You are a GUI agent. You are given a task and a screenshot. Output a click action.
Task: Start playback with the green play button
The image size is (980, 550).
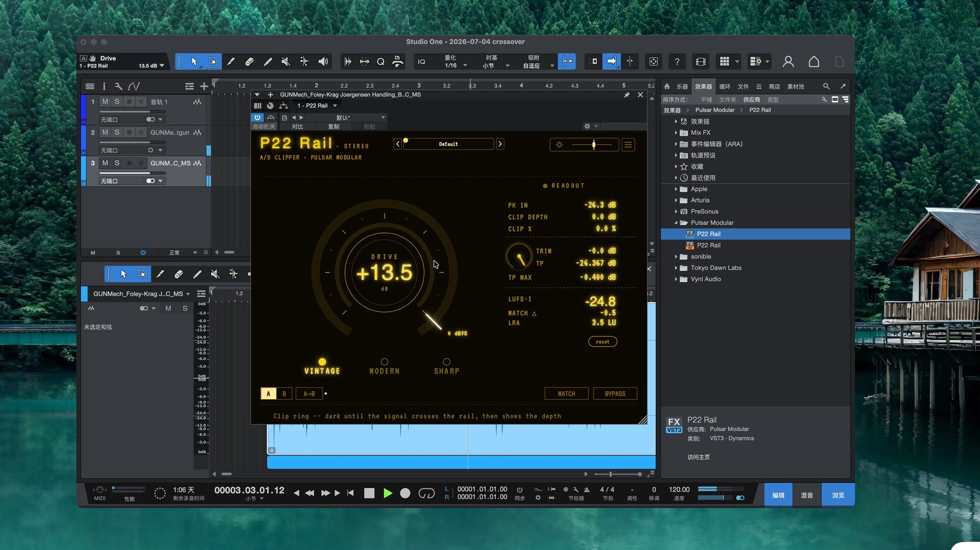click(x=388, y=493)
